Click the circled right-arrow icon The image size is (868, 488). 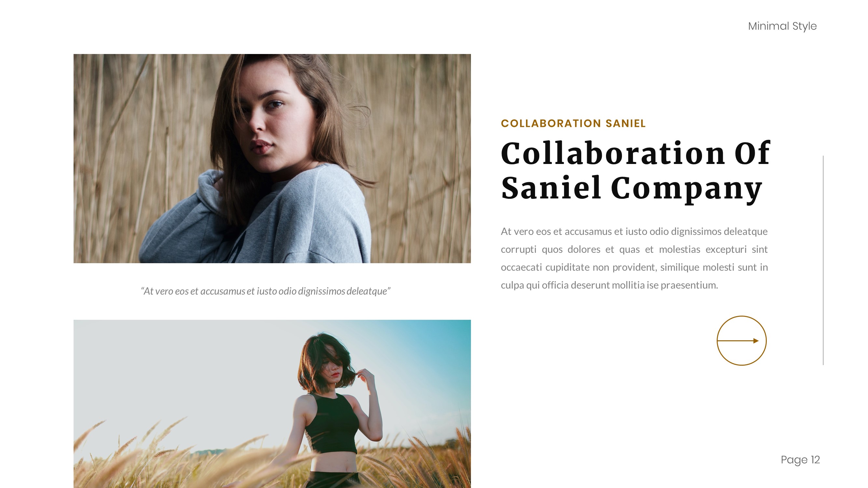(x=741, y=341)
